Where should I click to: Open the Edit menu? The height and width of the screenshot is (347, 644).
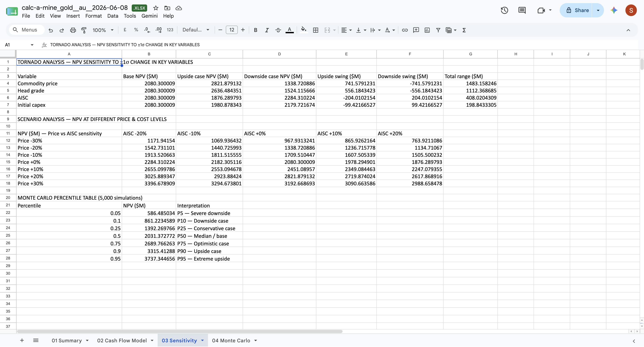coord(40,16)
